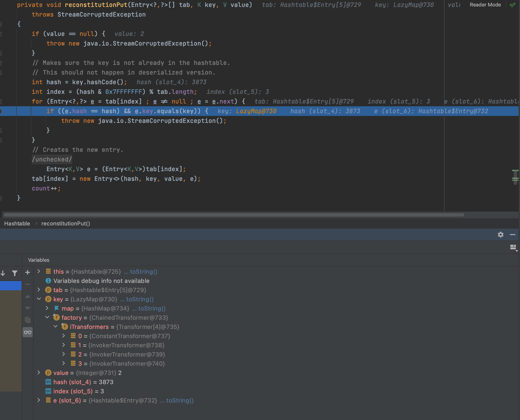Move watch down arrow
This screenshot has width=520, height=420.
(x=28, y=308)
